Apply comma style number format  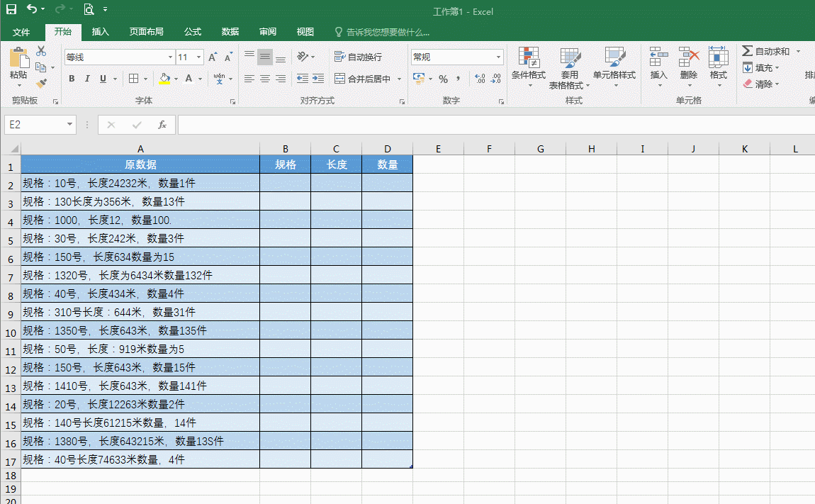[459, 79]
